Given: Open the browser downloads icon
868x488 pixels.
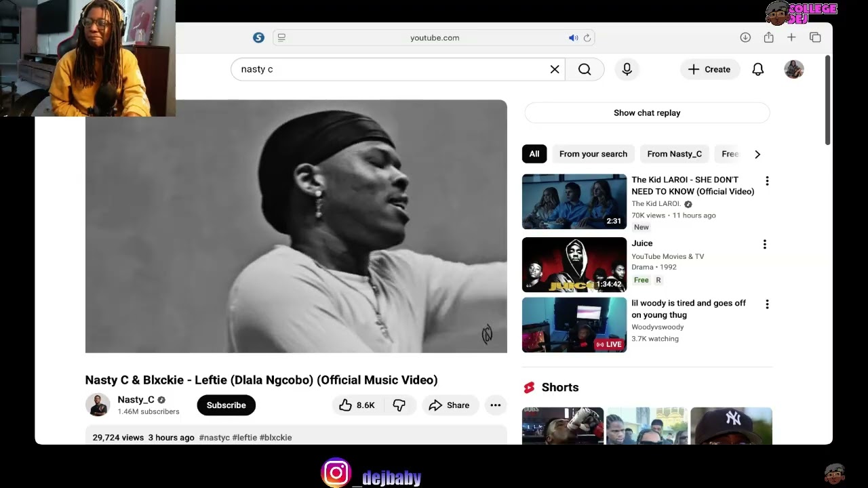Looking at the screenshot, I should (745, 38).
